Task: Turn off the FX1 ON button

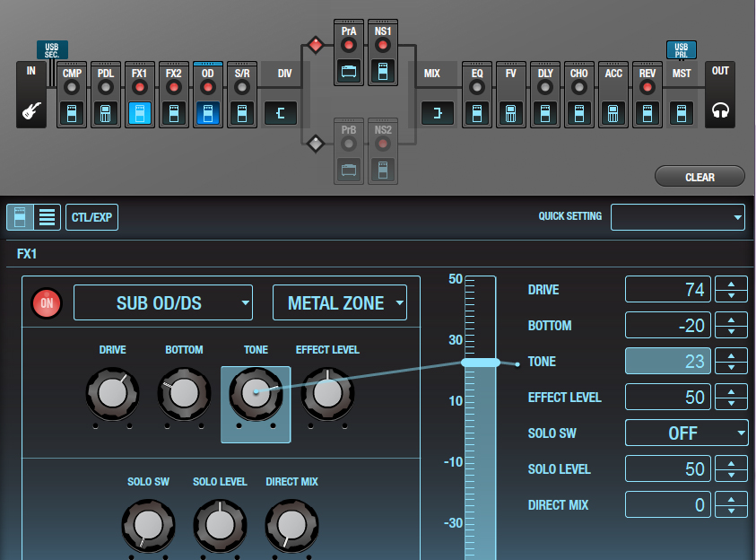Action: [x=47, y=303]
